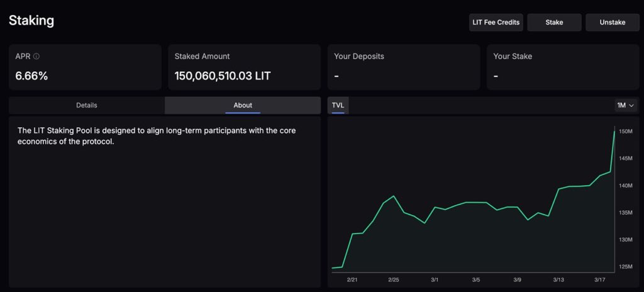Image resolution: width=644 pixels, height=292 pixels.
Task: Switch to the Details tab
Action: [x=87, y=105]
